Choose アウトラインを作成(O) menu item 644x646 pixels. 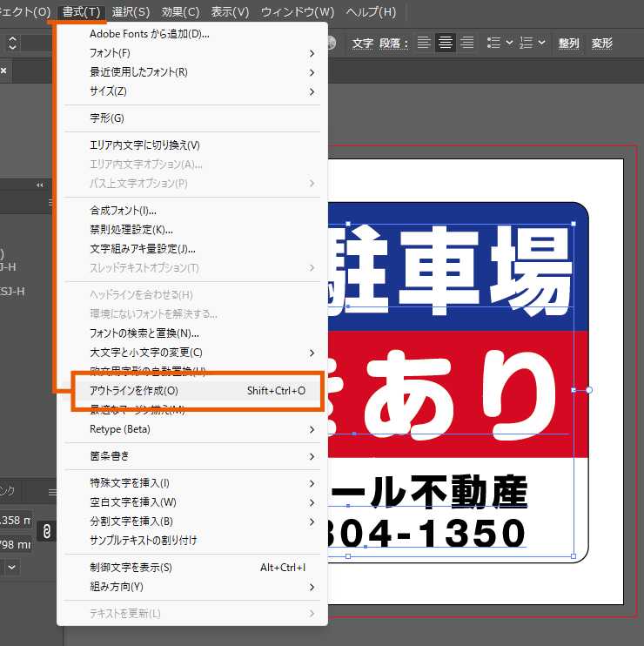tap(191, 391)
